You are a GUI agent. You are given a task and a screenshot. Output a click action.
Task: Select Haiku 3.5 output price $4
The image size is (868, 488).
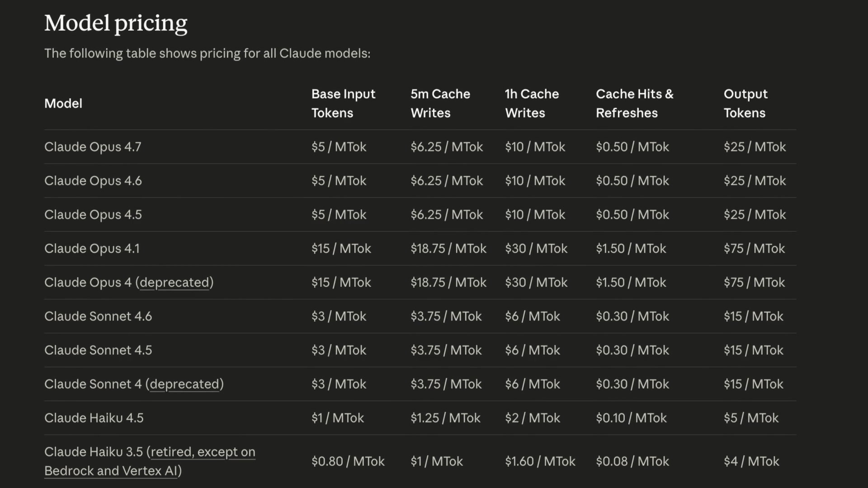click(x=751, y=461)
